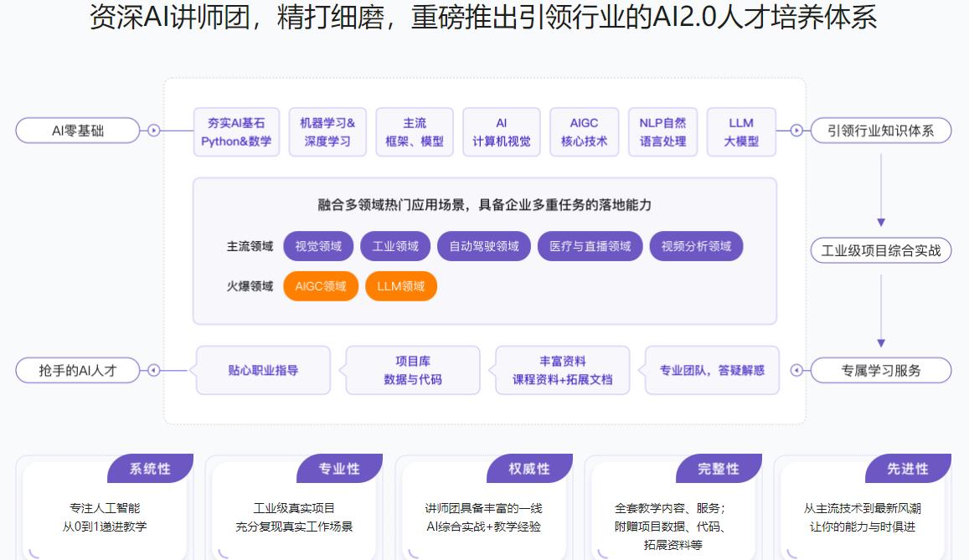Click the 完整性 card label
969x560 pixels.
719,469
